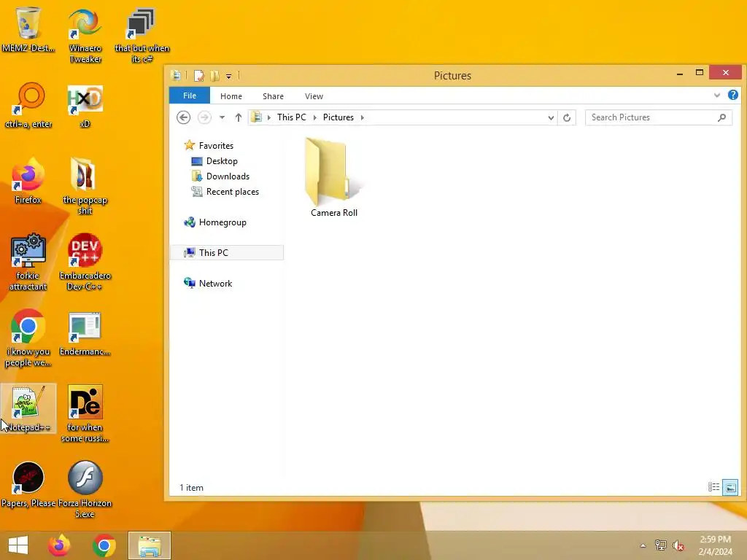Open the network tray icon

click(661, 545)
